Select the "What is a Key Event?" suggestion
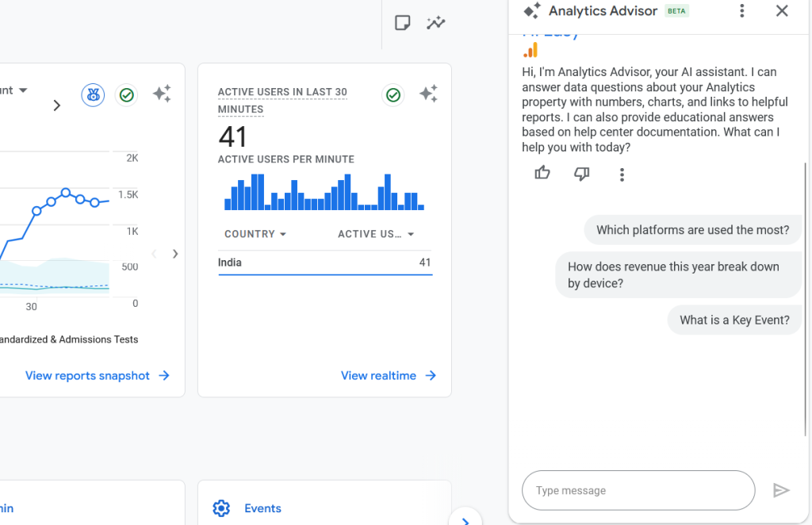The width and height of the screenshot is (812, 525). pyautogui.click(x=734, y=320)
